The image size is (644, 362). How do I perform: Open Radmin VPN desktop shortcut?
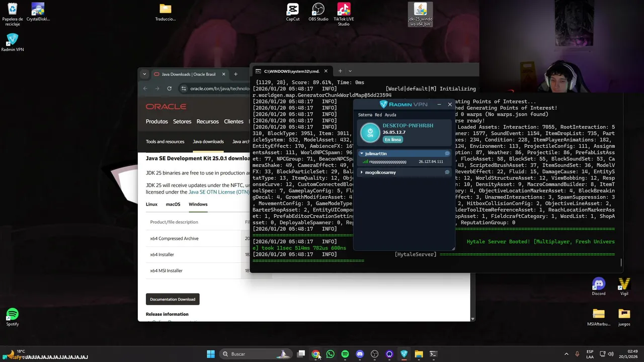point(13,42)
